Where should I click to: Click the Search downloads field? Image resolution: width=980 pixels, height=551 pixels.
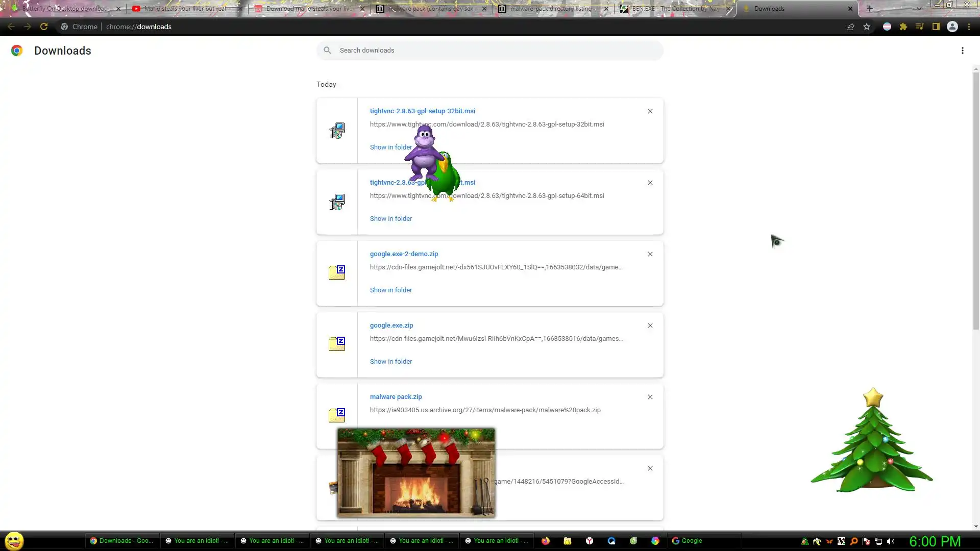pyautogui.click(x=490, y=50)
